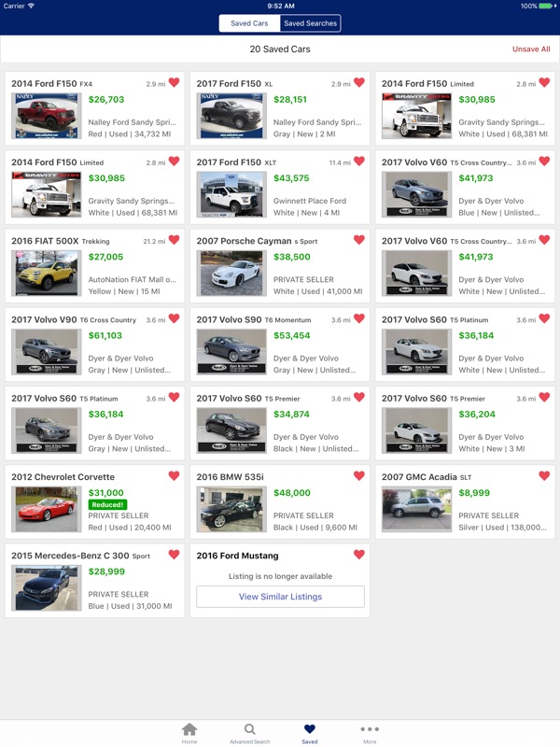Unsave the 2017 Volvo V90 heart
The height and width of the screenshot is (747, 560).
pyautogui.click(x=175, y=318)
